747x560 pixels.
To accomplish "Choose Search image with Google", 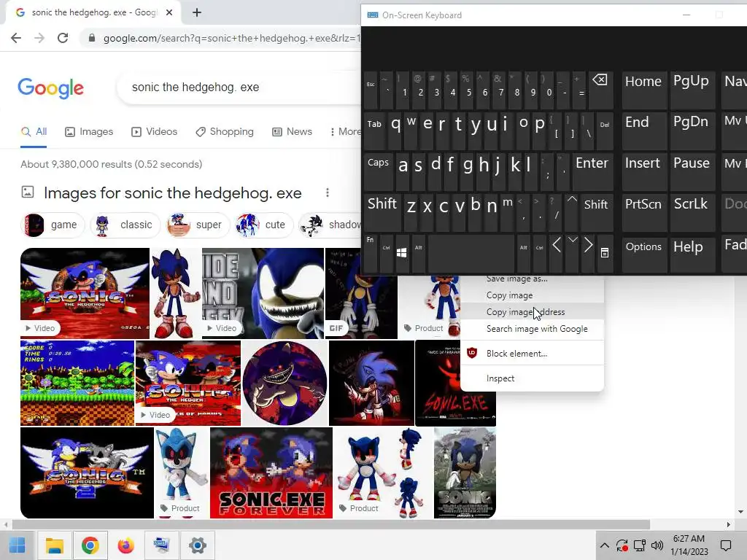I will (532, 329).
